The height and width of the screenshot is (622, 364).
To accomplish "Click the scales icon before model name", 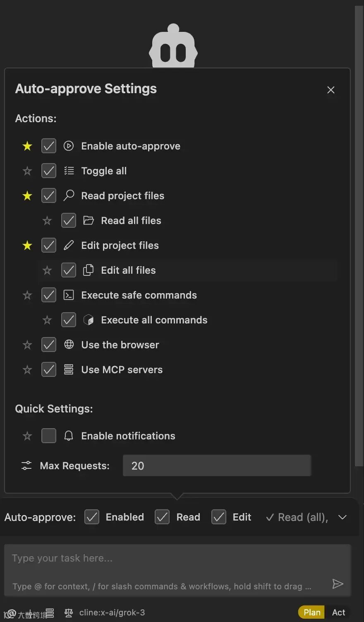I will (x=69, y=612).
